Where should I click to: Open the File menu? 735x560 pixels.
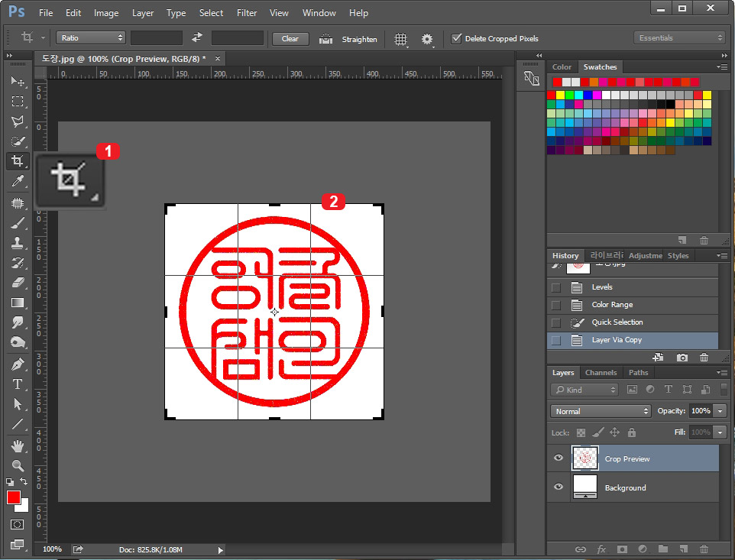(46, 13)
